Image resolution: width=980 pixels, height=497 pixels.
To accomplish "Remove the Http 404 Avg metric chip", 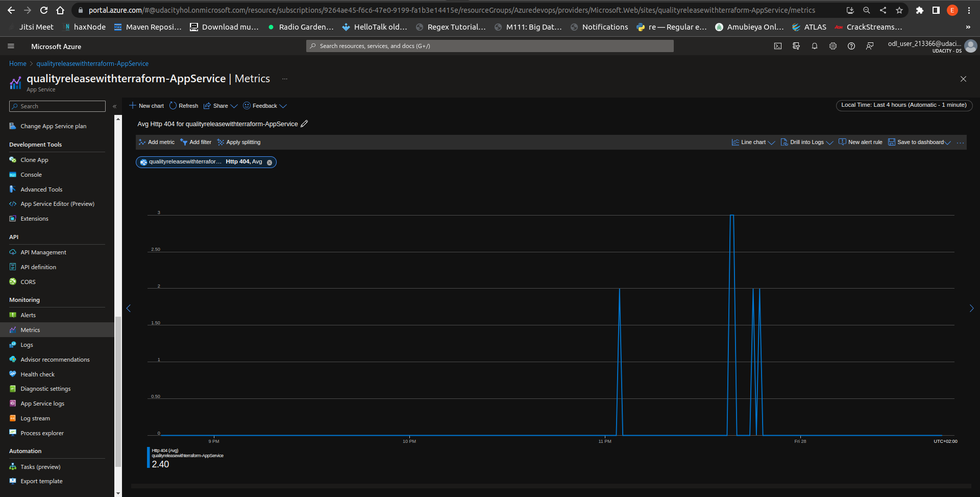I will tap(269, 162).
